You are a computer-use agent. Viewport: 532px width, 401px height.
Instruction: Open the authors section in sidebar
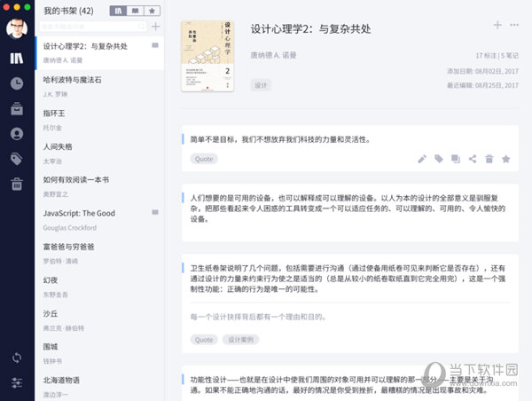tap(17, 134)
